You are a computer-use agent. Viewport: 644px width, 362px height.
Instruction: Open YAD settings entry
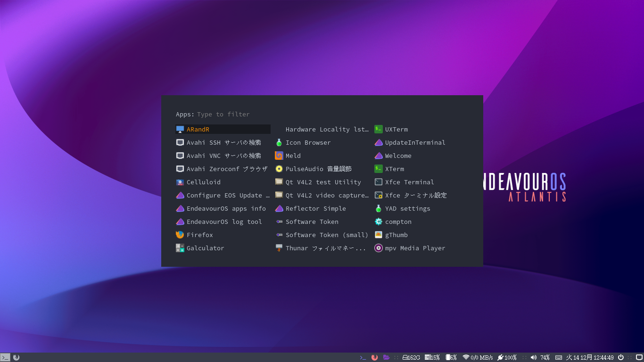(421, 208)
